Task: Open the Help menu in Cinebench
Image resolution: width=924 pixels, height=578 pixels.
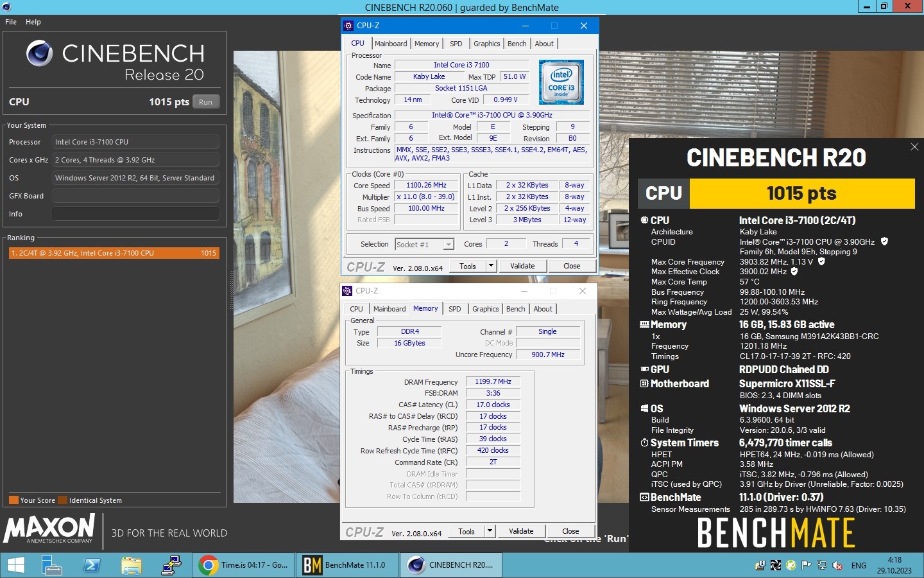Action: coord(33,22)
